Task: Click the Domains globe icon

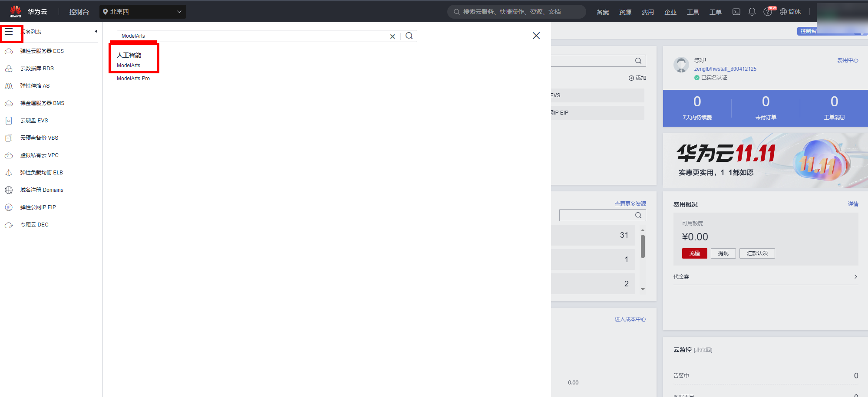Action: pyautogui.click(x=9, y=190)
